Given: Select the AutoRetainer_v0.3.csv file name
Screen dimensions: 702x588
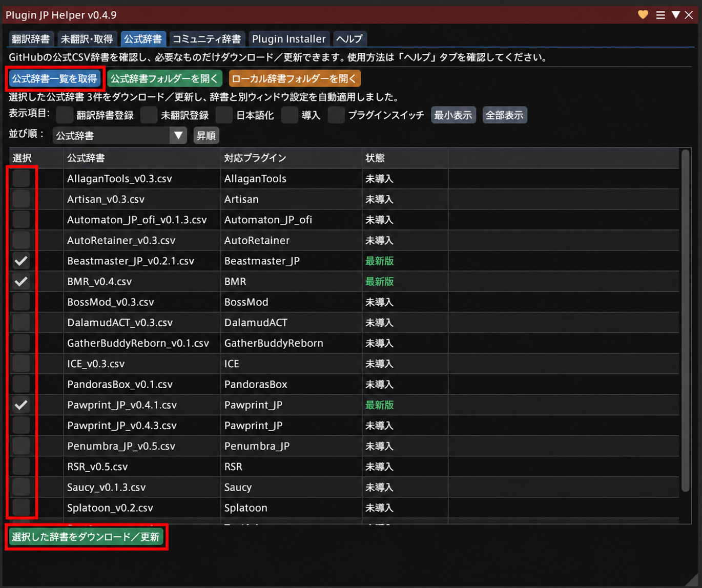Looking at the screenshot, I should tap(121, 240).
